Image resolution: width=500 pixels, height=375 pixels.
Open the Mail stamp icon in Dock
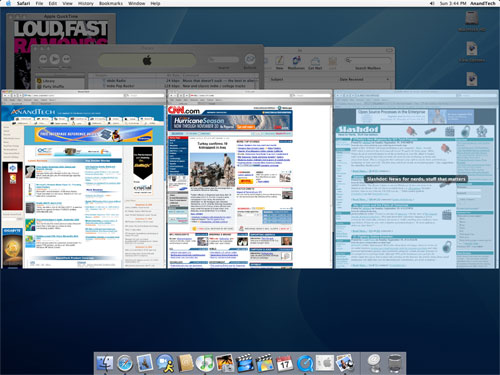pos(144,363)
